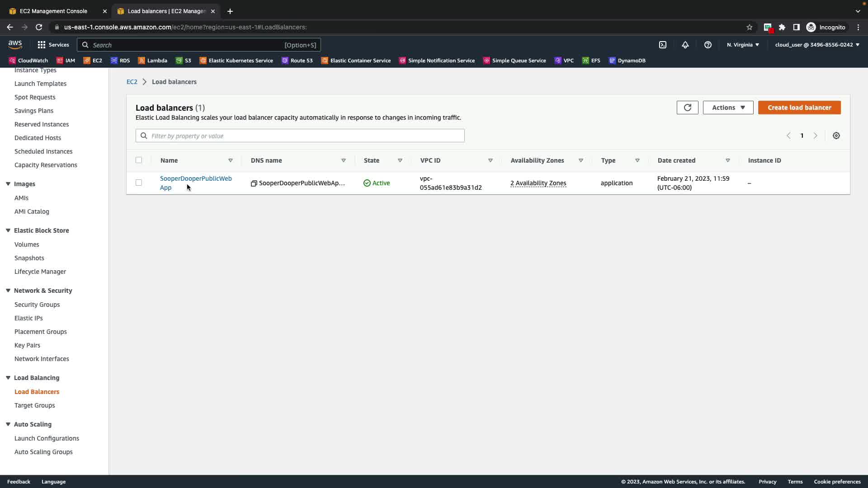Image resolution: width=868 pixels, height=488 pixels.
Task: Switch to EC2 Management Console tab
Action: click(53, 11)
